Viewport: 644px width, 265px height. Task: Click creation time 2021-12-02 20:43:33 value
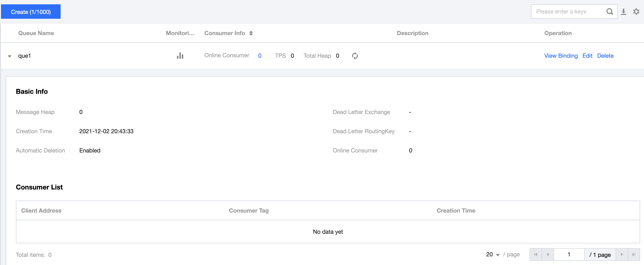click(x=106, y=131)
